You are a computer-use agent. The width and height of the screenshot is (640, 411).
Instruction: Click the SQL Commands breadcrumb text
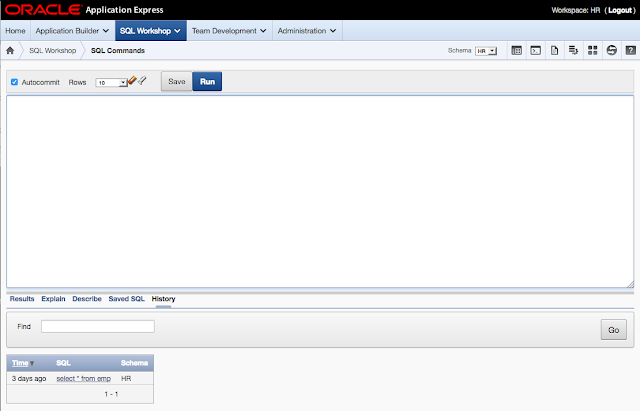(x=118, y=51)
